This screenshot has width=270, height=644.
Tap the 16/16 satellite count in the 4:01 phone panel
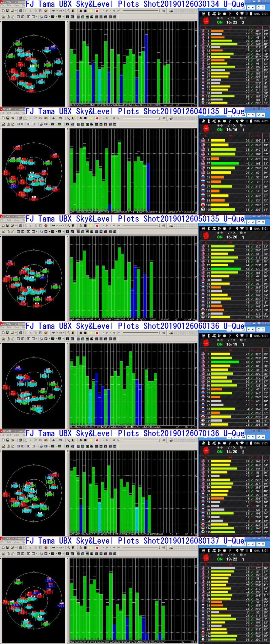[x=232, y=130]
